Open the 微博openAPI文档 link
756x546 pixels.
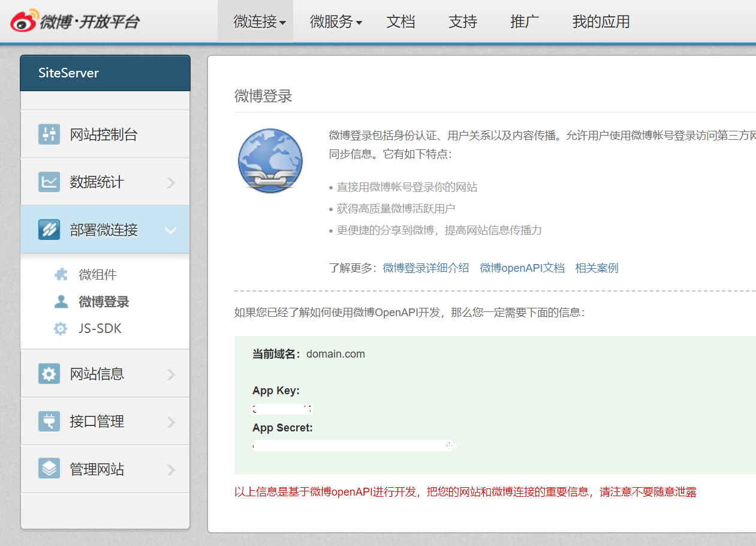(x=522, y=268)
